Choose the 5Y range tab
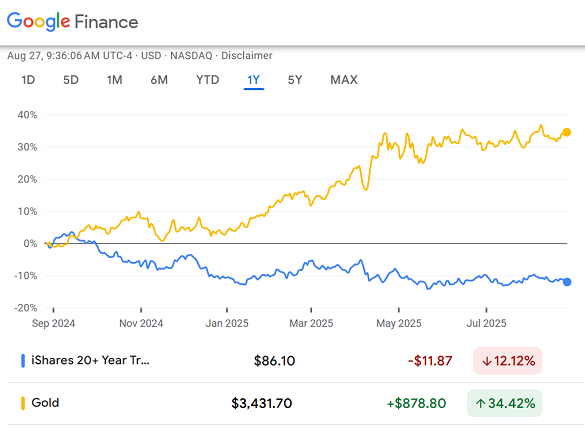 click(x=295, y=80)
